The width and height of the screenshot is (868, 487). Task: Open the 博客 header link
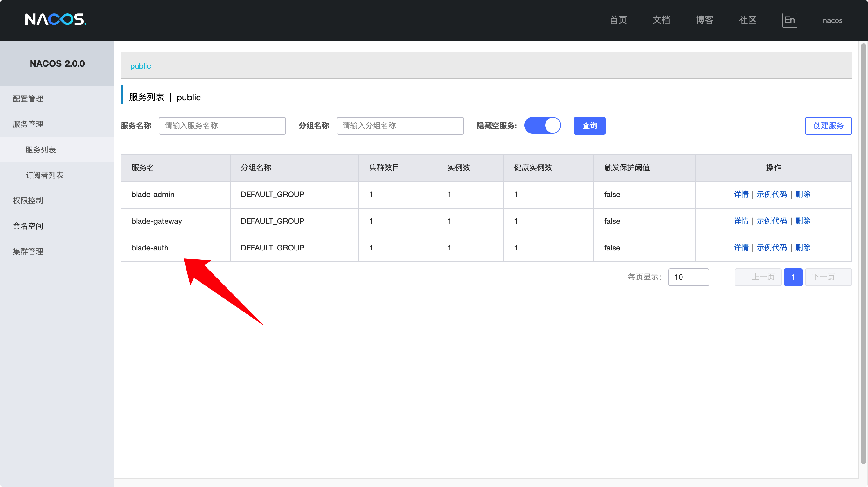(705, 20)
